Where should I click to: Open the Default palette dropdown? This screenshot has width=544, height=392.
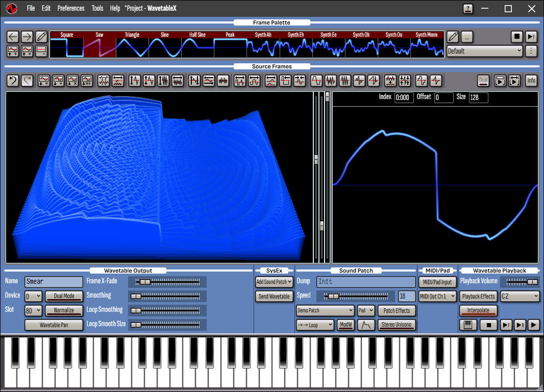[485, 51]
